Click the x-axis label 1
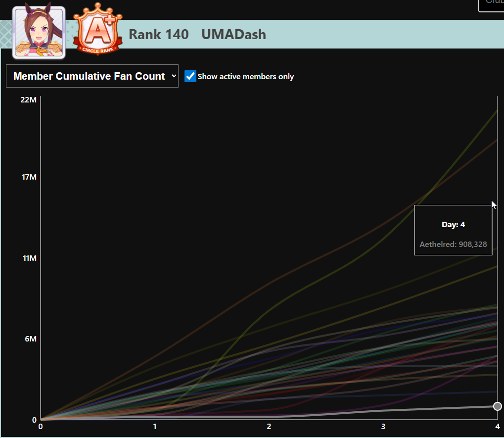The image size is (504, 438). pyautogui.click(x=155, y=427)
